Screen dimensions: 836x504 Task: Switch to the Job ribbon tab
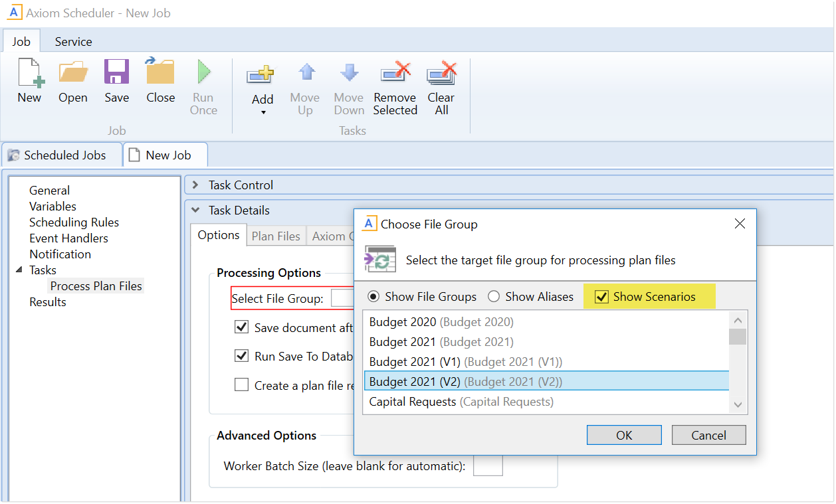(x=21, y=41)
